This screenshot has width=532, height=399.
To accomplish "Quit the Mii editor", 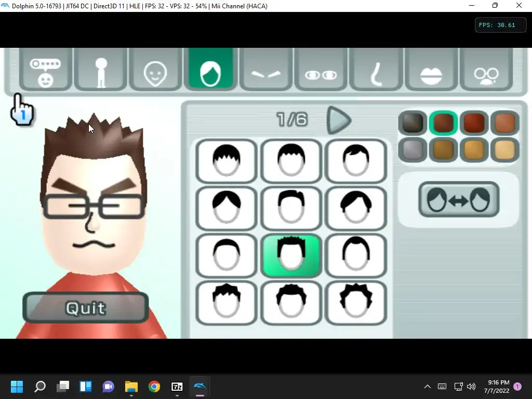I will [86, 308].
